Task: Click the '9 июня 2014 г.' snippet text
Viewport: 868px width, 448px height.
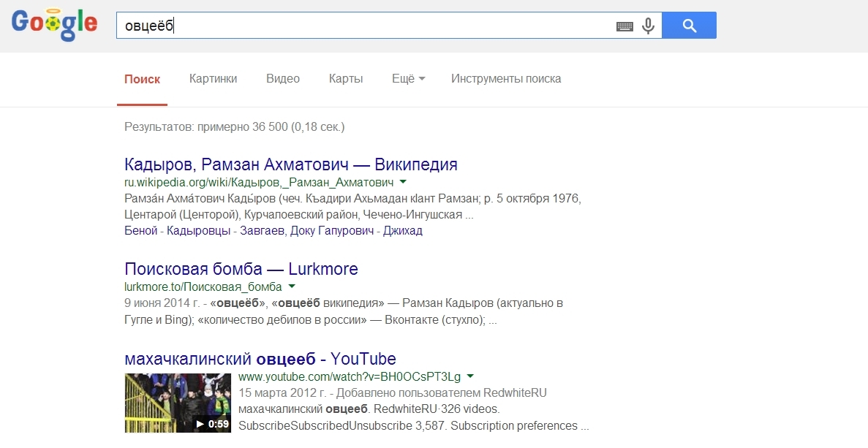Action: tap(163, 303)
